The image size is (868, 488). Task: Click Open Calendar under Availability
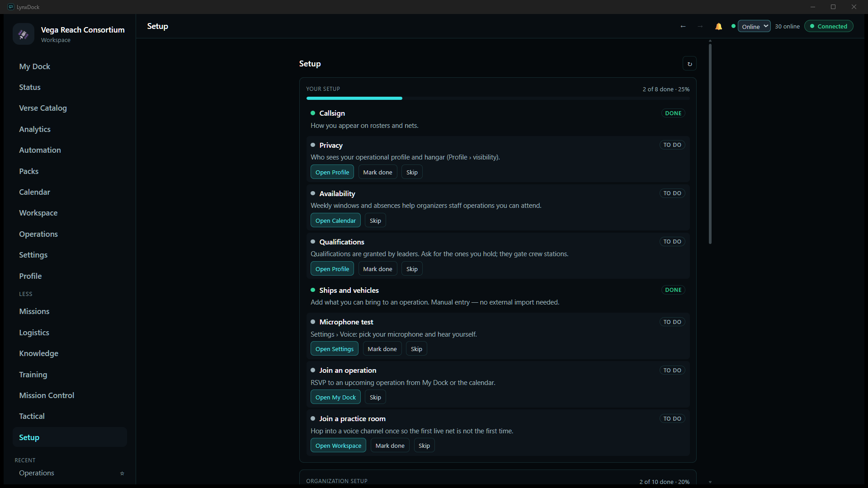pos(335,221)
